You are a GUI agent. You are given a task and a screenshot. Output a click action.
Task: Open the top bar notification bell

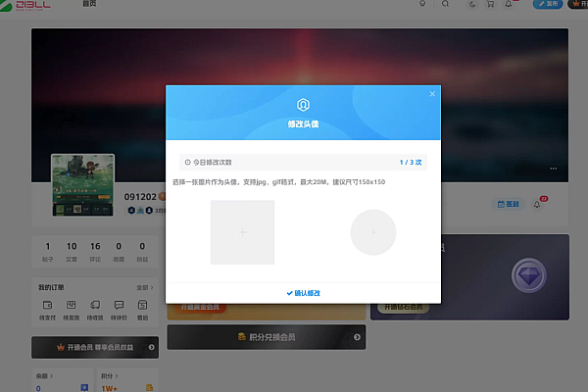pyautogui.click(x=508, y=4)
